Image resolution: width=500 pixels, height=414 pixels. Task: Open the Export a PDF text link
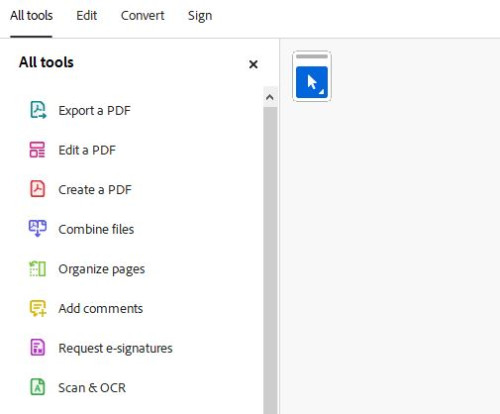[94, 111]
